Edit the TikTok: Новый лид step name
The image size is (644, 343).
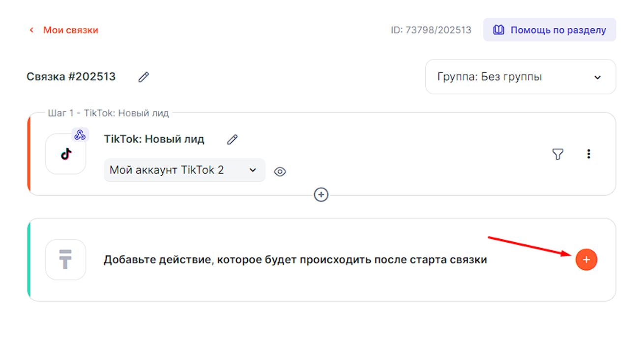pyautogui.click(x=232, y=140)
